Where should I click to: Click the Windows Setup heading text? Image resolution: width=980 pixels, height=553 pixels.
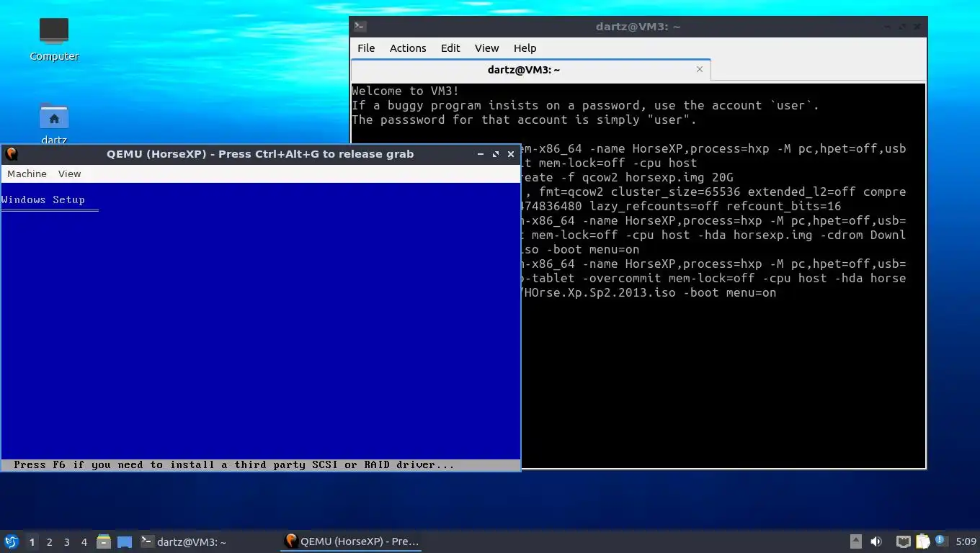(x=43, y=199)
